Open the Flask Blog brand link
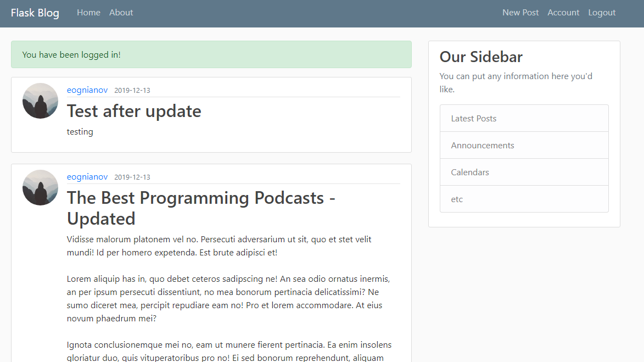 [x=35, y=13]
